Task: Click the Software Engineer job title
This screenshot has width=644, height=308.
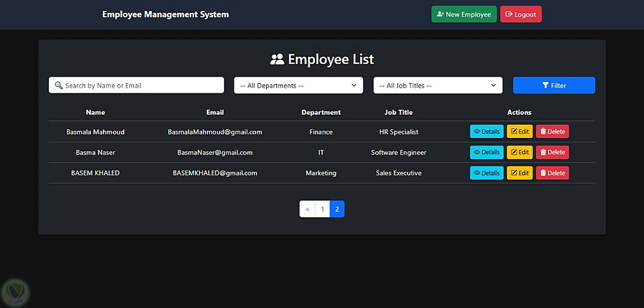Action: click(399, 152)
